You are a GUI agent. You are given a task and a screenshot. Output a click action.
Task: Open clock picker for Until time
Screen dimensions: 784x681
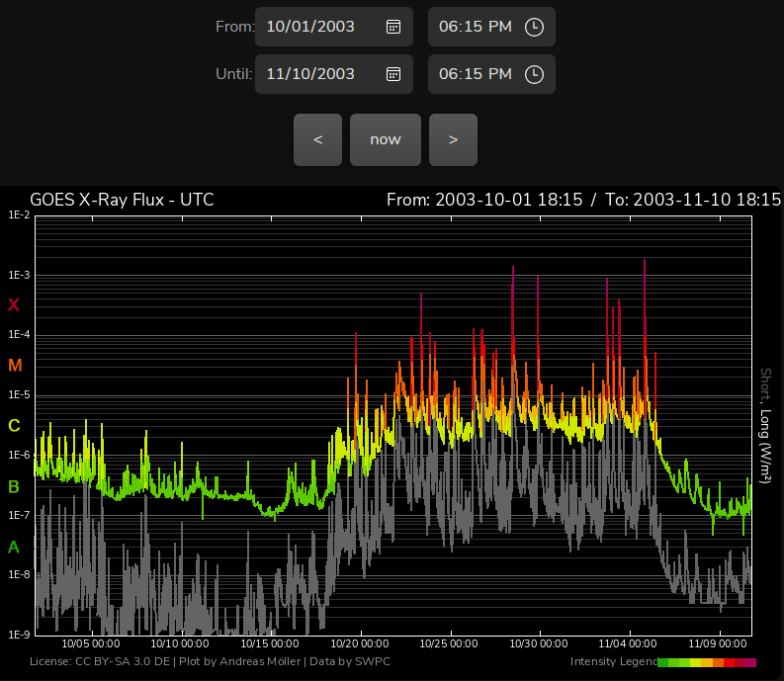point(534,74)
